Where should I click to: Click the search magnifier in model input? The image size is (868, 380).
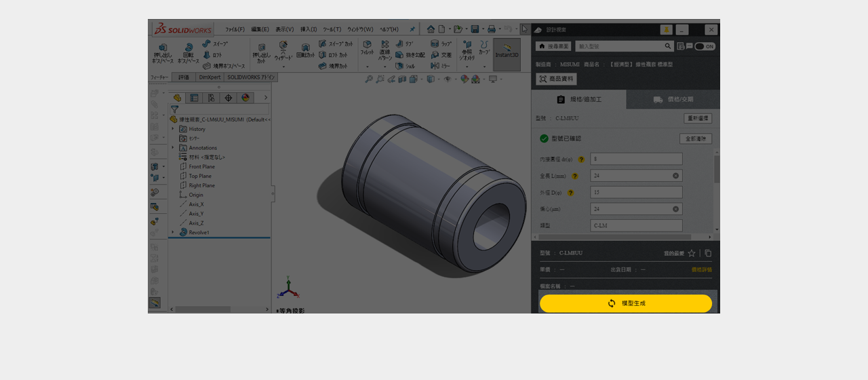[668, 46]
